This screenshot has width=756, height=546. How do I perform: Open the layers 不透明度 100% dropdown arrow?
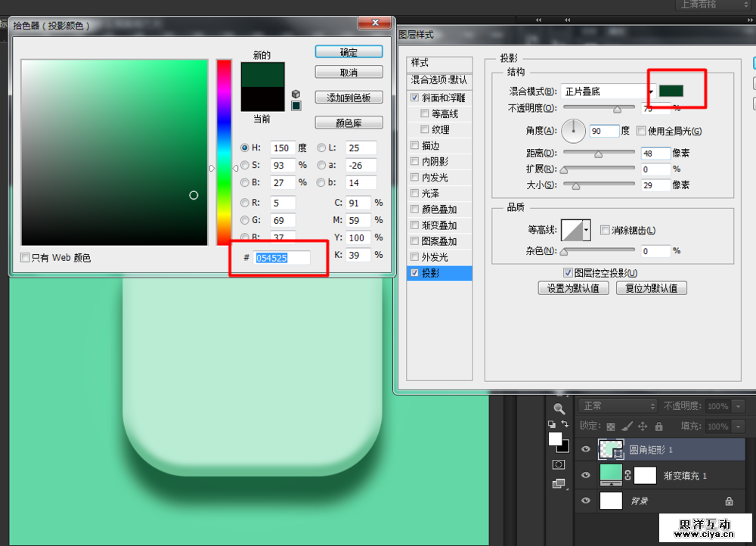738,406
